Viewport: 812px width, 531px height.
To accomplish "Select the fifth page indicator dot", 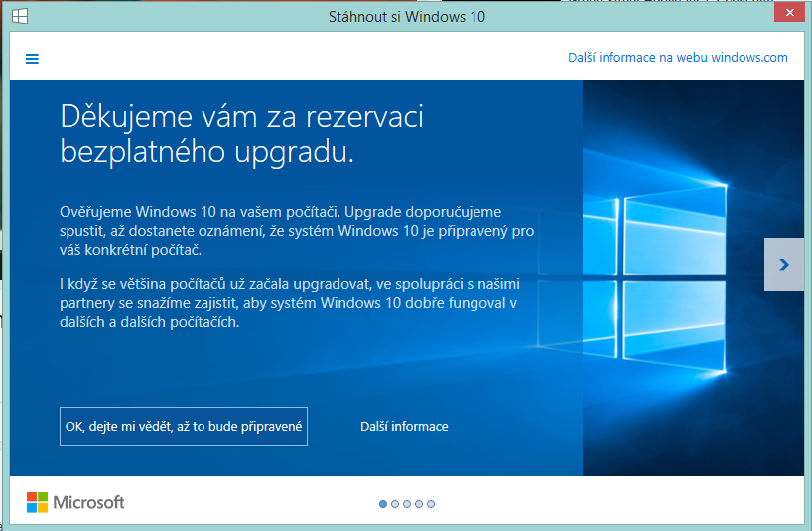I will click(x=431, y=504).
